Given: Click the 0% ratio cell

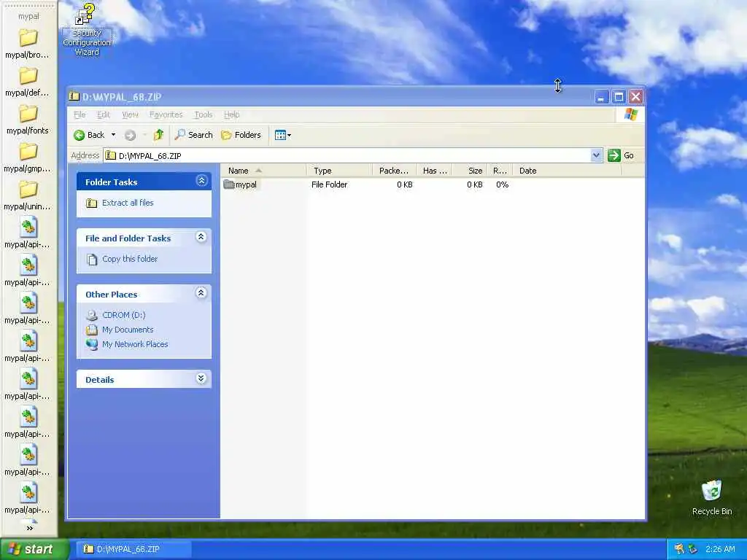Looking at the screenshot, I should pos(502,184).
